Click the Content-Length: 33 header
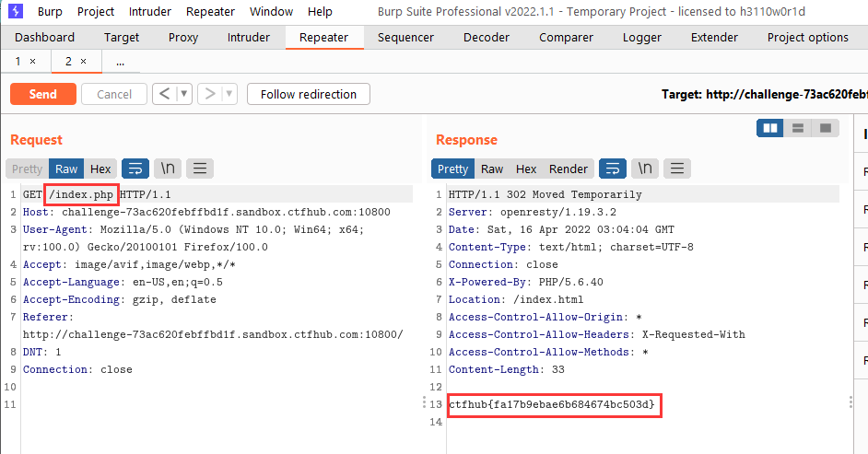The height and width of the screenshot is (454, 868). coord(507,369)
